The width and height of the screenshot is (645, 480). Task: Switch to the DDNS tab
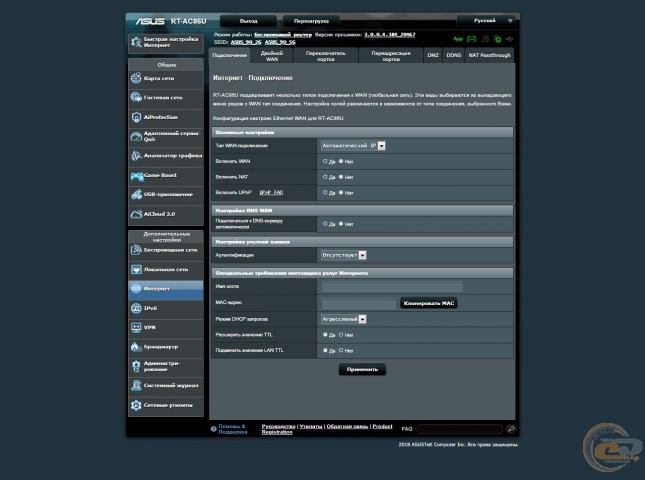coord(453,56)
